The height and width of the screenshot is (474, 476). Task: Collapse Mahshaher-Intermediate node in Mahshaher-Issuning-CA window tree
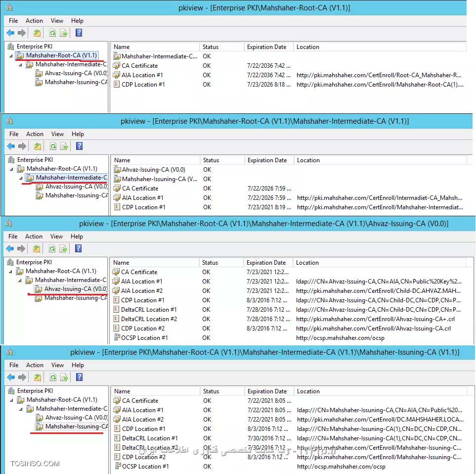21,409
